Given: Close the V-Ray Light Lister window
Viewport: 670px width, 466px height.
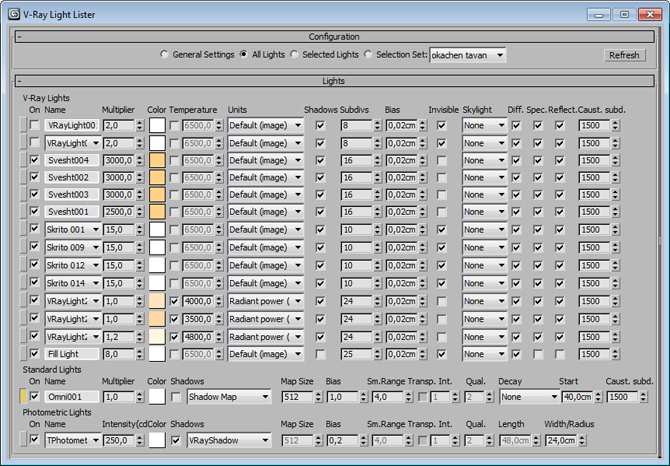Looking at the screenshot, I should (650, 15).
